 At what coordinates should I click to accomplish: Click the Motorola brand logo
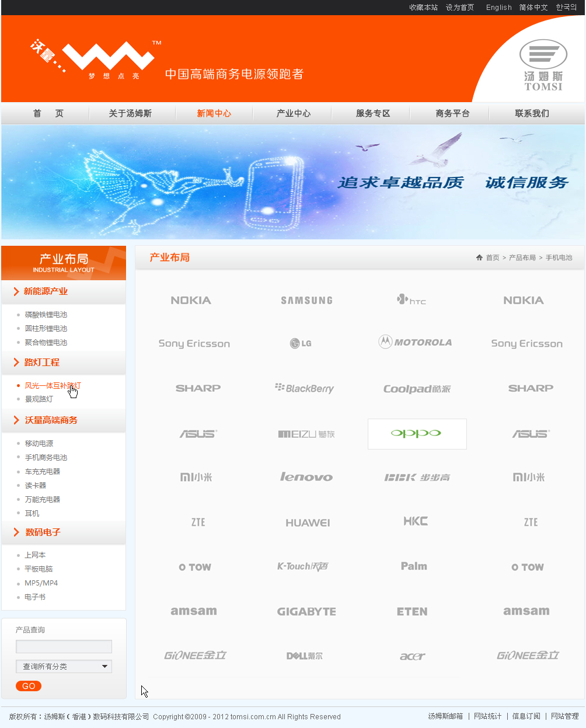point(415,342)
